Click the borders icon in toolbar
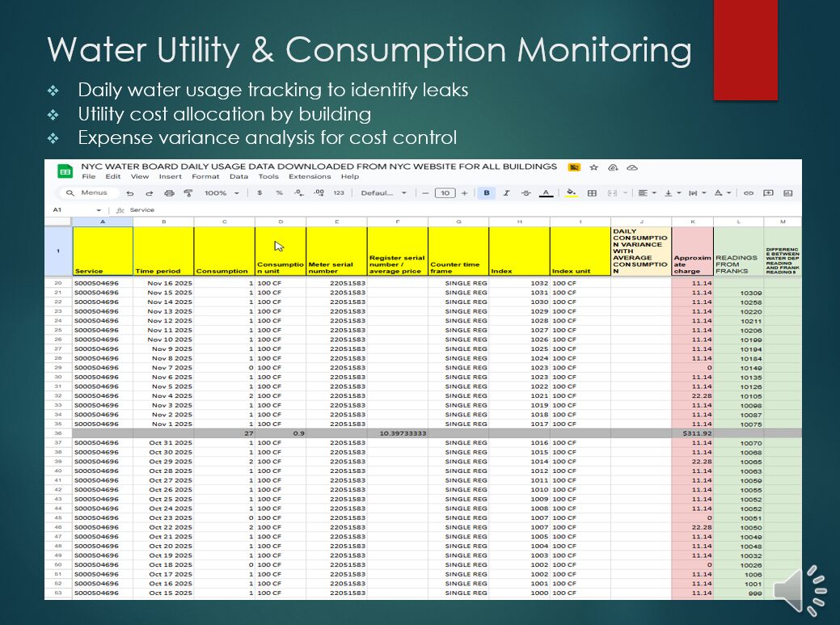Image resolution: width=840 pixels, height=625 pixels. [592, 193]
